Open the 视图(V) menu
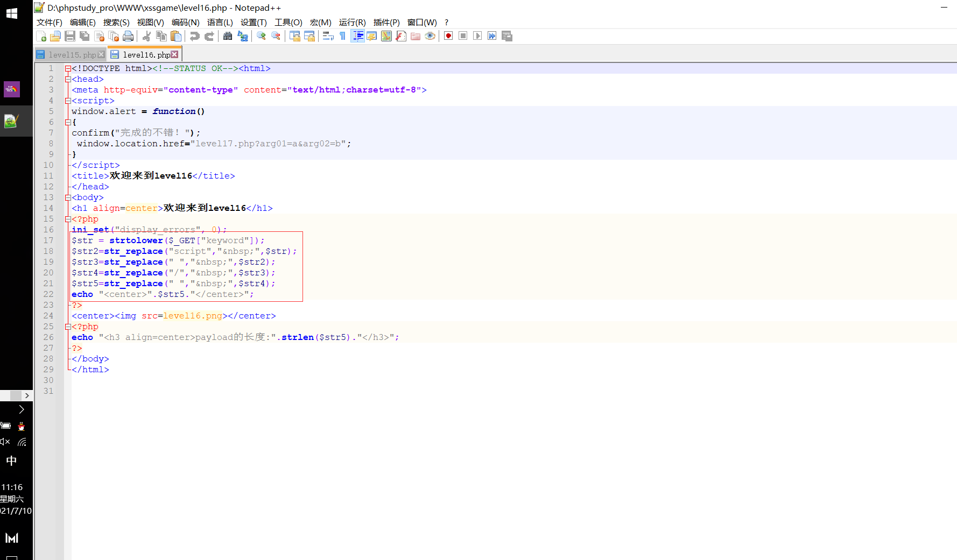Screen dimensions: 957x560 click(150, 22)
